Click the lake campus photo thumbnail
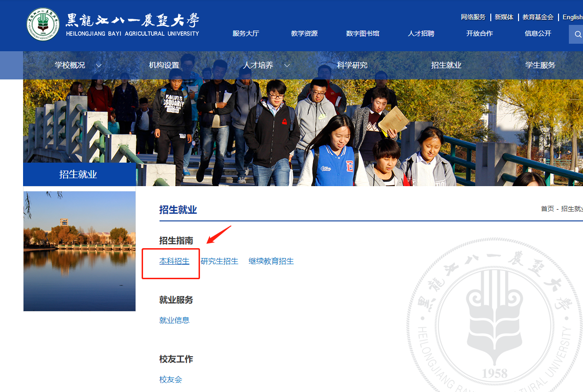583x392 pixels. click(x=80, y=251)
